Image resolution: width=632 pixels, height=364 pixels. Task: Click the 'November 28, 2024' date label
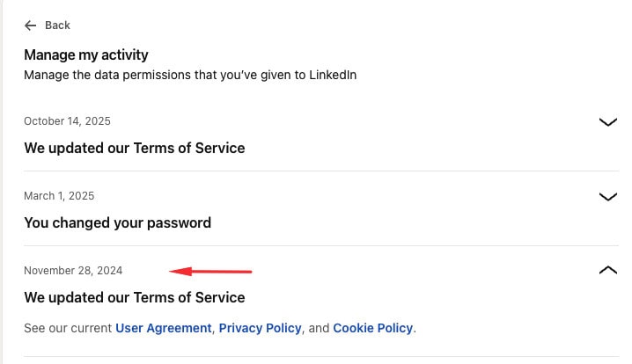pos(73,271)
